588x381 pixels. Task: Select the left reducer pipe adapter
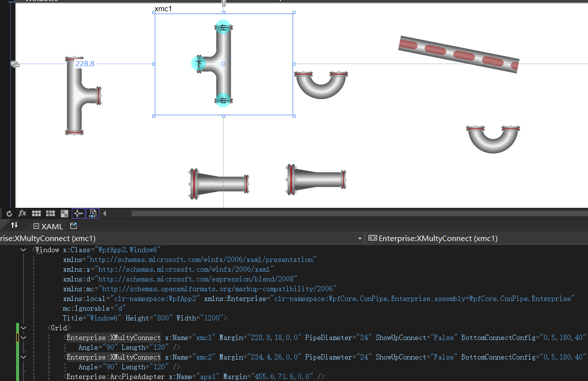tap(219, 184)
